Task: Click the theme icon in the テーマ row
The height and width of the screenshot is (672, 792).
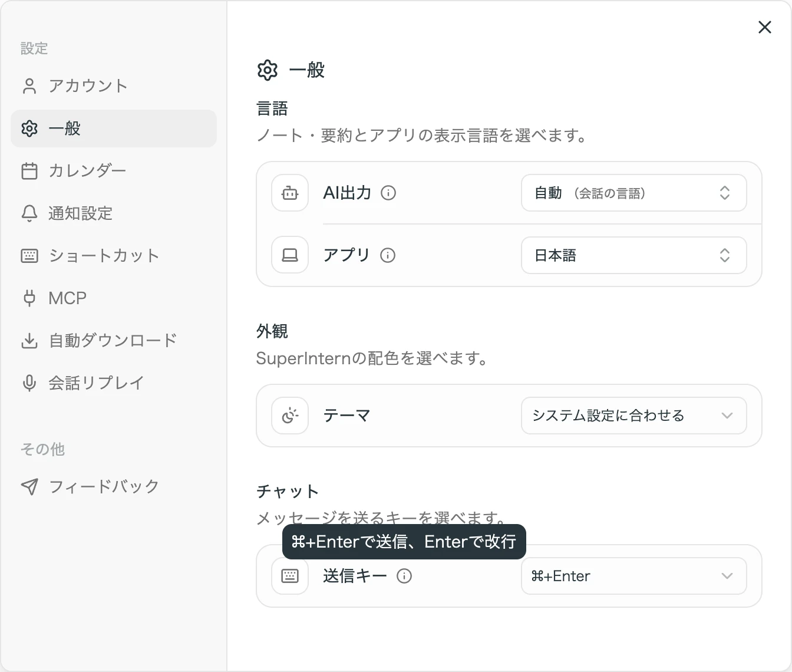Action: coord(290,416)
